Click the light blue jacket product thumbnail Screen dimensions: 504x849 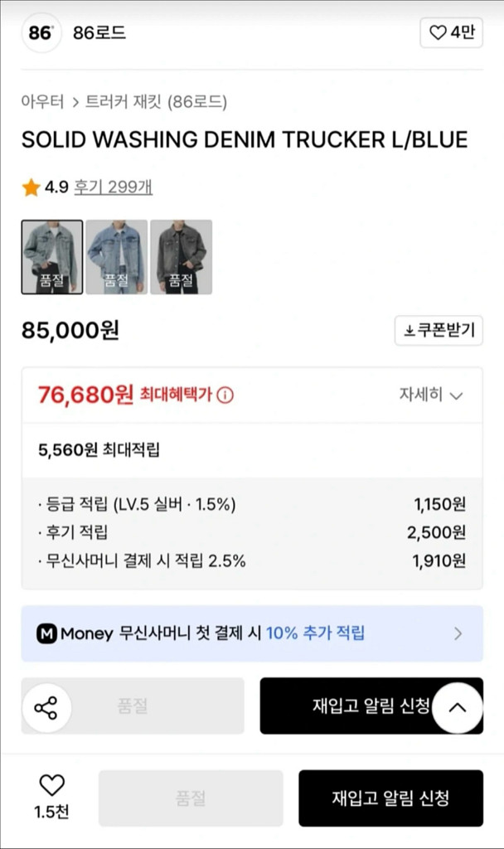tap(117, 257)
